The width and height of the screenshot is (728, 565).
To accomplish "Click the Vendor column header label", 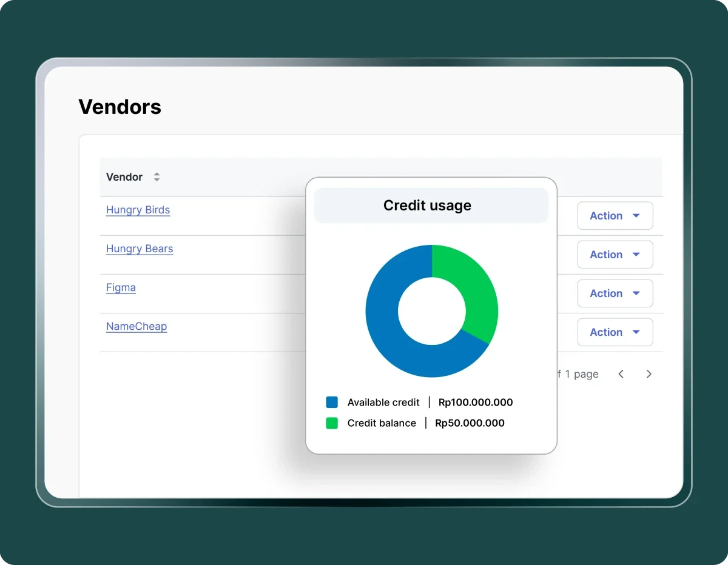I will coord(124,177).
